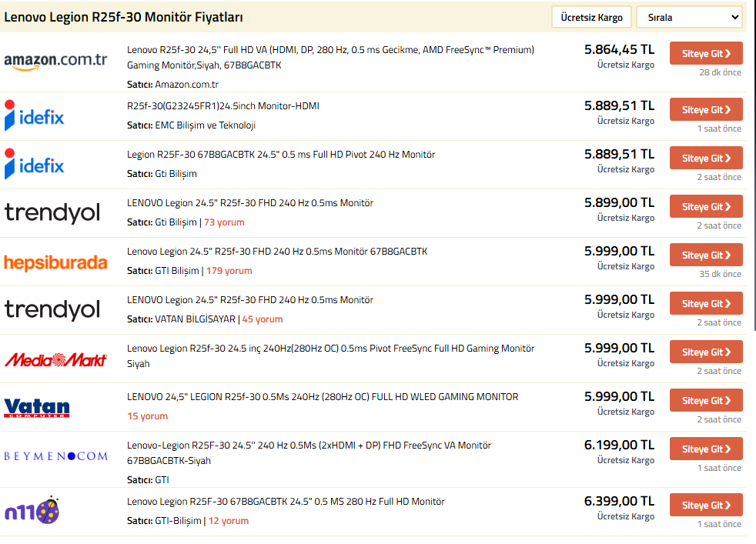Screen dimensions: 756x544
Task: Open the MediaMarkt 240Hz(280Hz OC) Pivot title
Action: point(331,356)
